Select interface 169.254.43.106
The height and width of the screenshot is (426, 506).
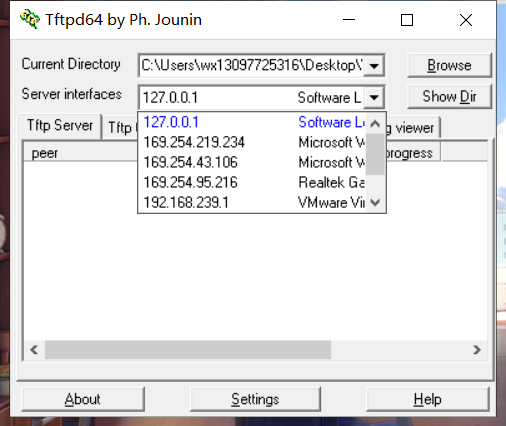click(x=252, y=162)
